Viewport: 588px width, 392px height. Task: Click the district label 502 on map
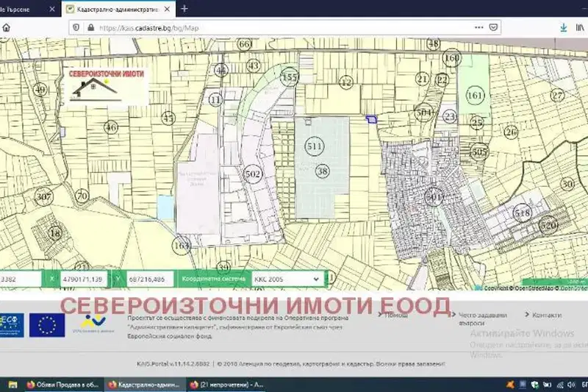pyautogui.click(x=252, y=174)
